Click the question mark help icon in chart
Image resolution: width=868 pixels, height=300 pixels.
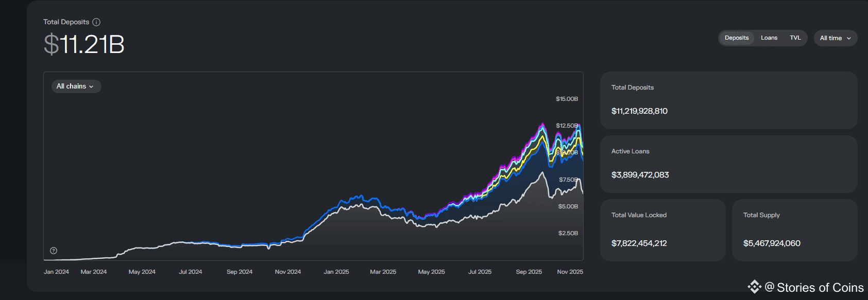(54, 251)
